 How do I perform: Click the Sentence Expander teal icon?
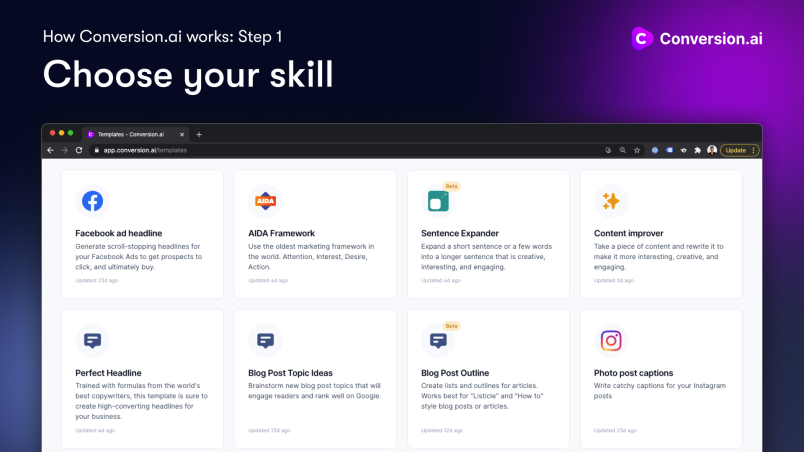[438, 201]
